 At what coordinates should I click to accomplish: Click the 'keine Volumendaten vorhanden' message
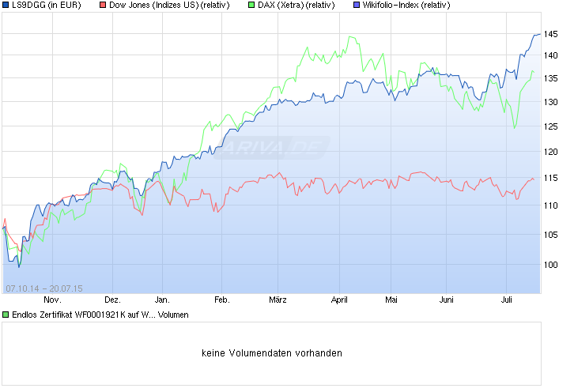click(272, 353)
